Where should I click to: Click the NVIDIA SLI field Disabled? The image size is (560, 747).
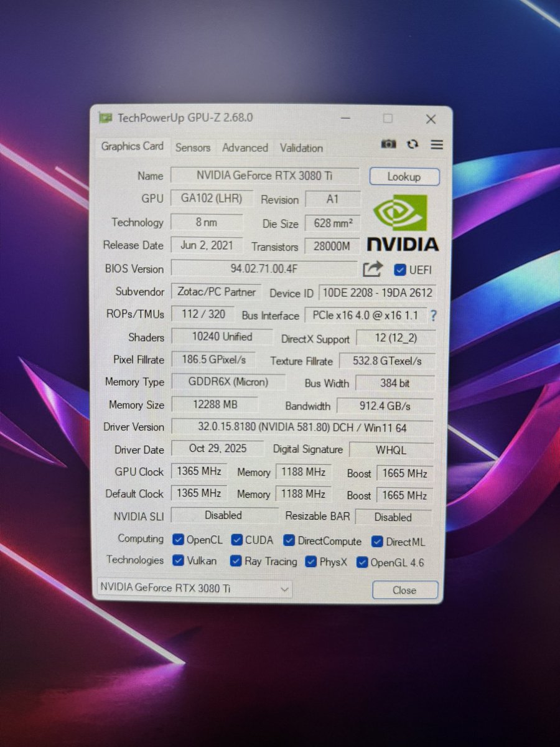224,515
